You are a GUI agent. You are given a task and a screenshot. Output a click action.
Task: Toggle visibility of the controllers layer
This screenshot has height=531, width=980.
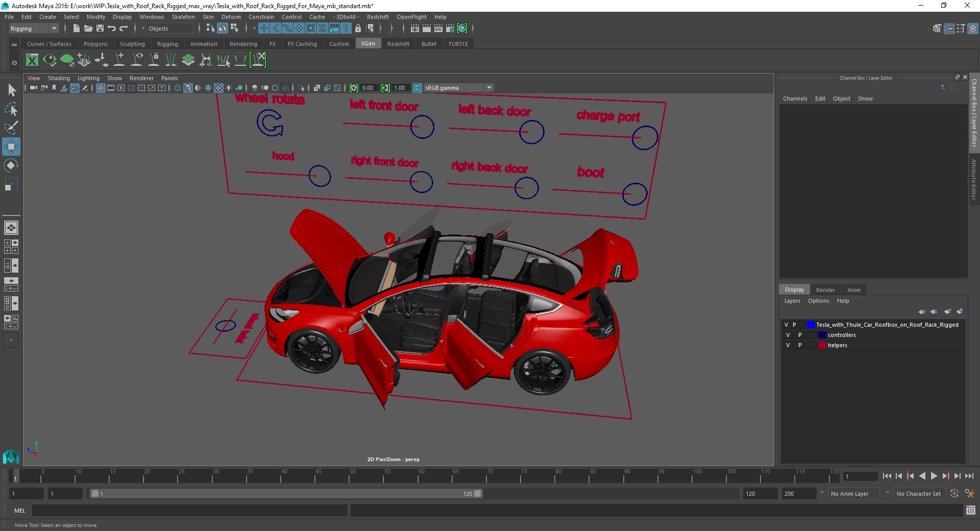[788, 335]
